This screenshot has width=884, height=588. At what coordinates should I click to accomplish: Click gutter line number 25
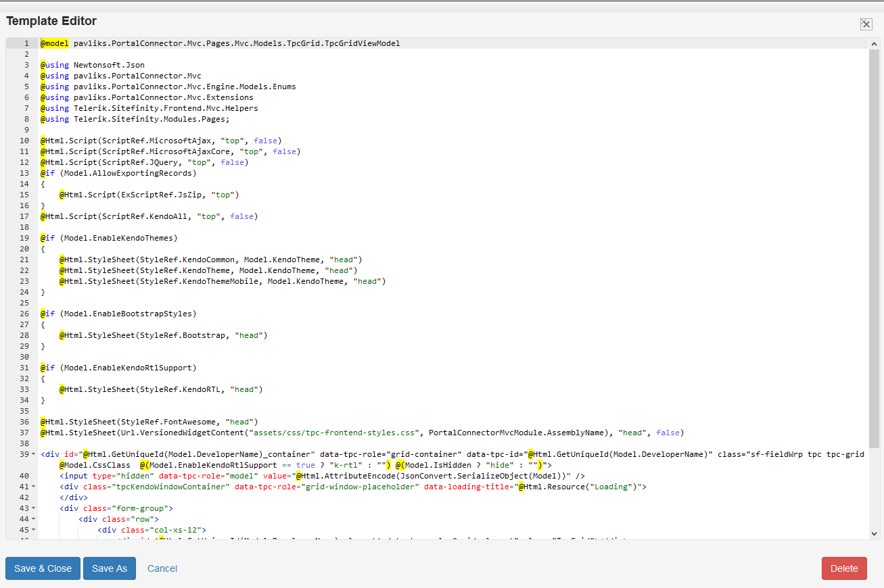pyautogui.click(x=24, y=303)
